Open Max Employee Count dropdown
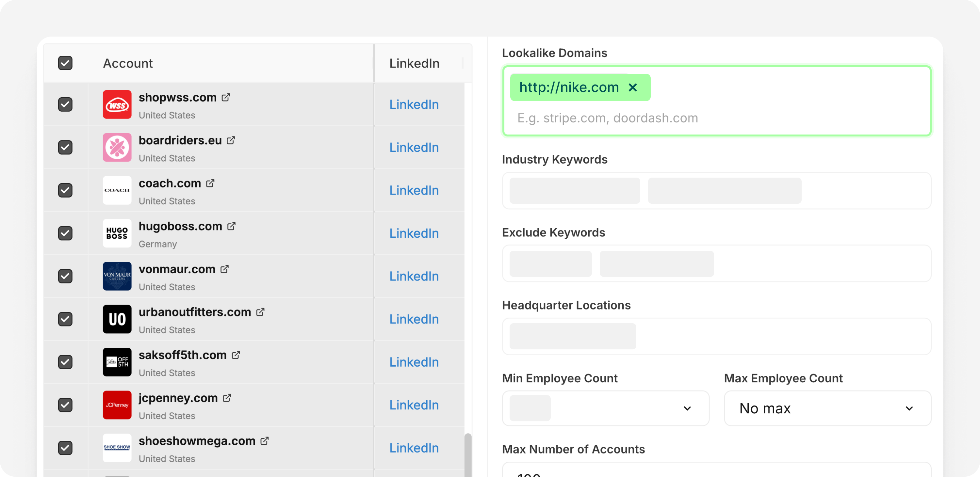 827,408
